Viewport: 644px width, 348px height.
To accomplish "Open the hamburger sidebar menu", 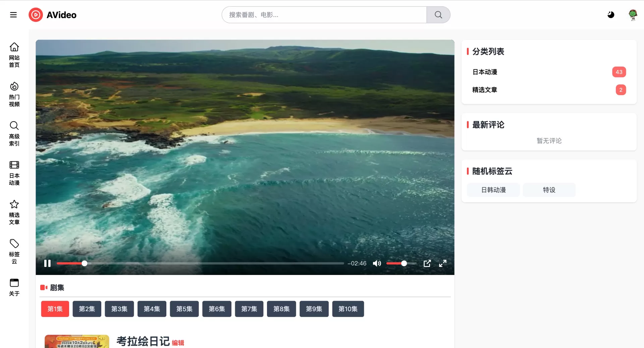I will 13,15.
